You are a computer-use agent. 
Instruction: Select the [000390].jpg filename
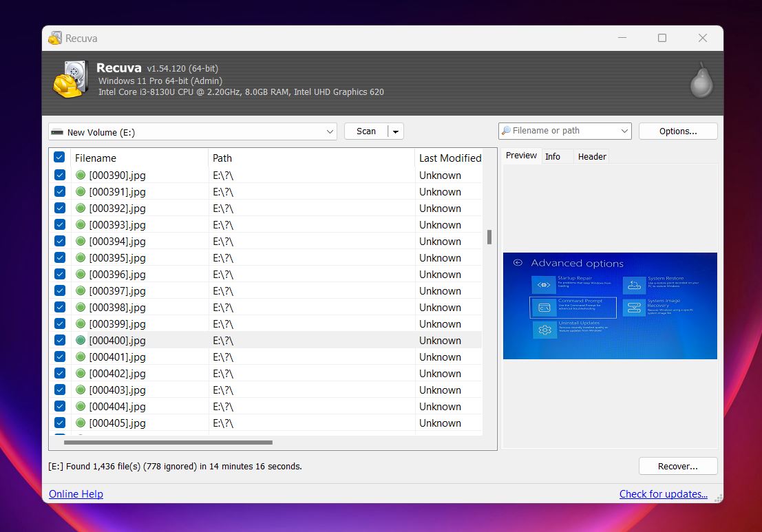pyautogui.click(x=117, y=175)
